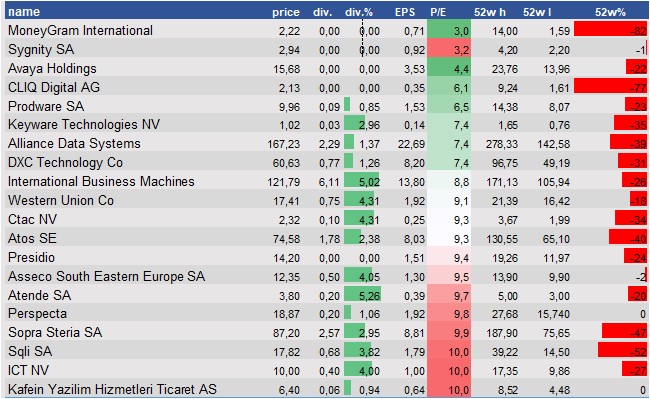Sort by the name column header
Viewport: 650px width, 399px height.
(24, 12)
